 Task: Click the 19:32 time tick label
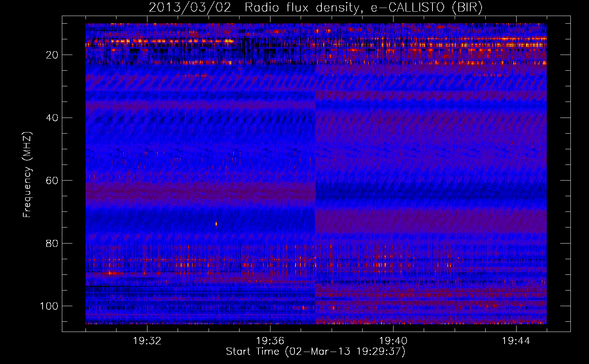click(x=147, y=341)
